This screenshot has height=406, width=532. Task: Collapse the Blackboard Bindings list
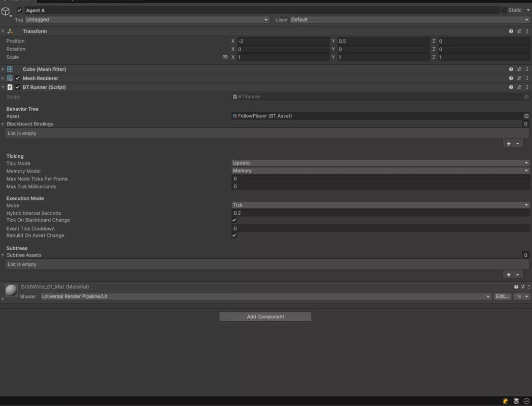3,124
